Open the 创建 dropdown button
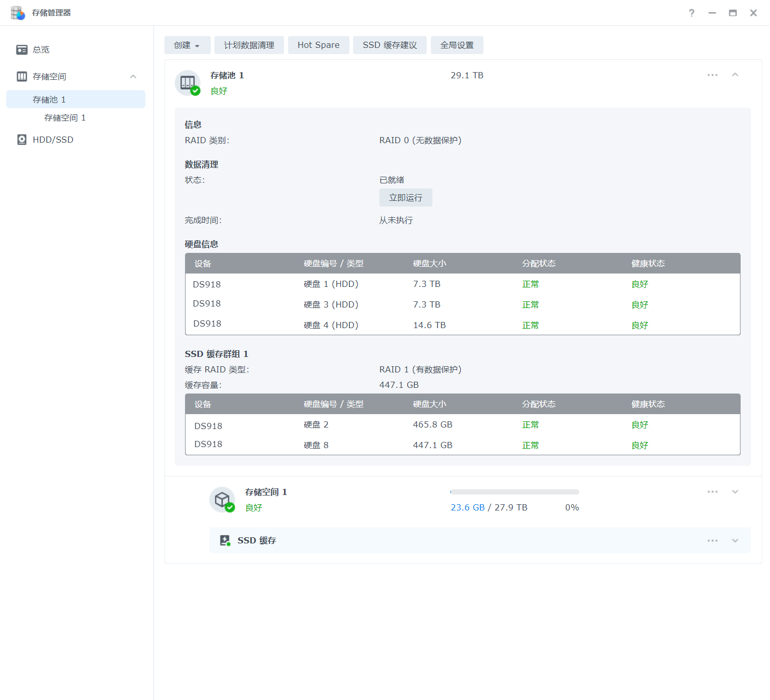770x700 pixels. click(x=187, y=45)
